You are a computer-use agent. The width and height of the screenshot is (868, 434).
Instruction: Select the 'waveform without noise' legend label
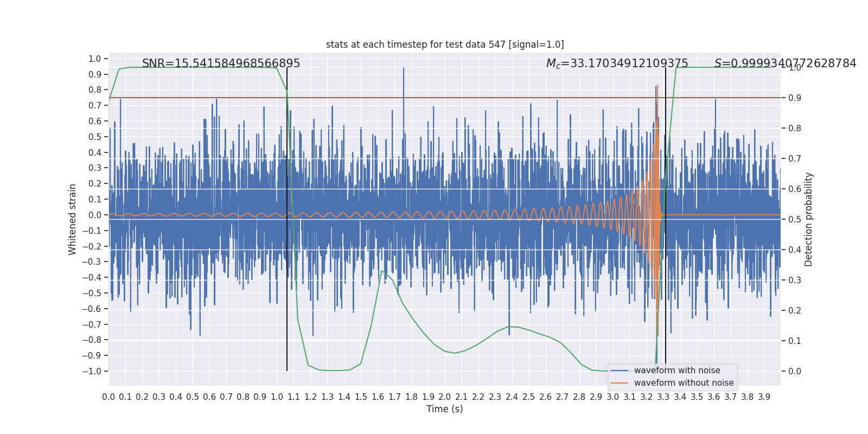pyautogui.click(x=684, y=383)
